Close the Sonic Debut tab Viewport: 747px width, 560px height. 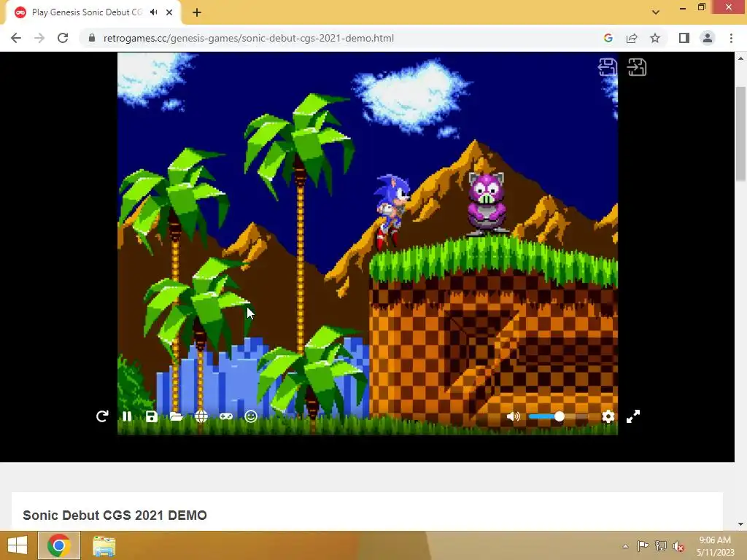click(169, 12)
